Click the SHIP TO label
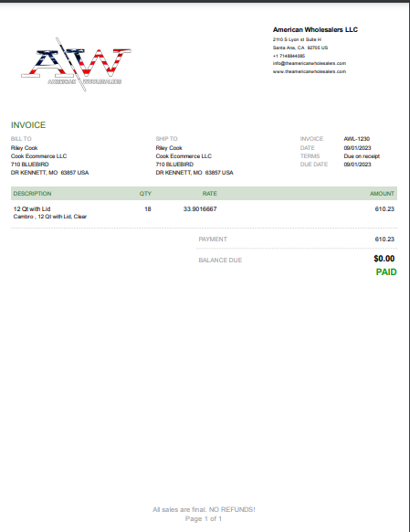410x532 pixels. tap(166, 139)
